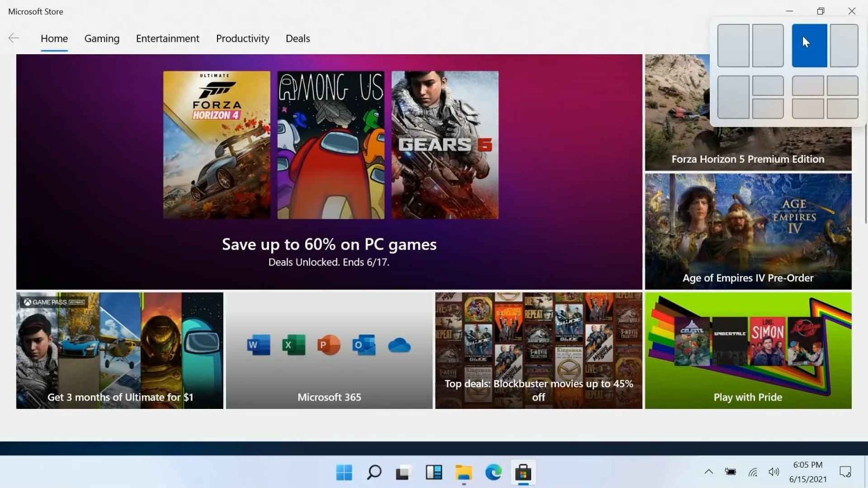The height and width of the screenshot is (488, 868).
Task: Click the Search icon on the taskbar
Action: (374, 472)
